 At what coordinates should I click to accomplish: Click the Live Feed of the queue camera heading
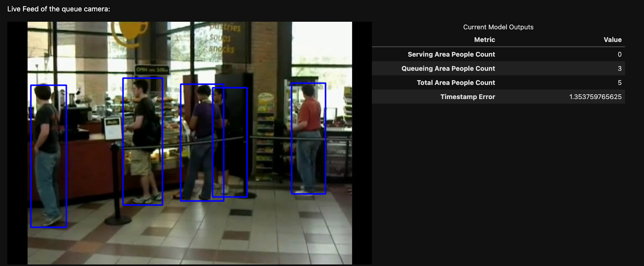click(x=58, y=9)
